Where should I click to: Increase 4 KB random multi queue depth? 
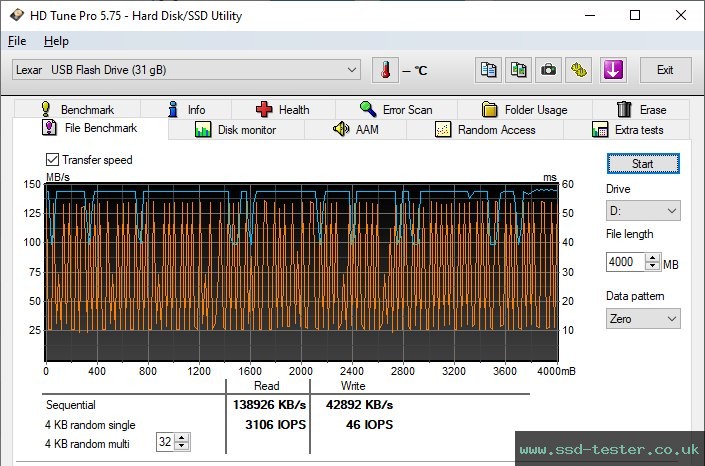coord(182,438)
